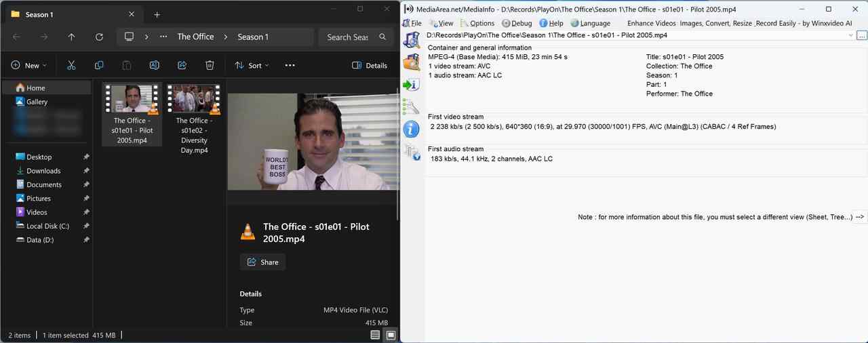Open Desktop in navigation pane
The width and height of the screenshot is (868, 343).
point(46,157)
